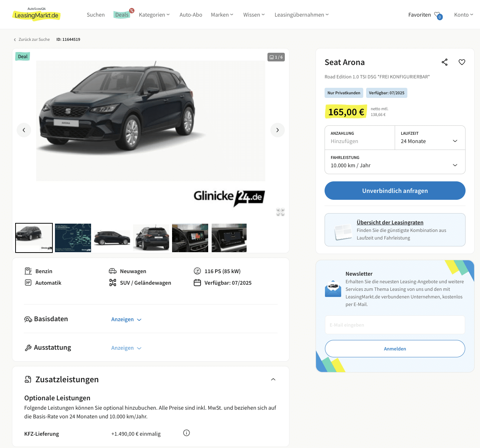Select the rear-view car thumbnail

(151, 238)
